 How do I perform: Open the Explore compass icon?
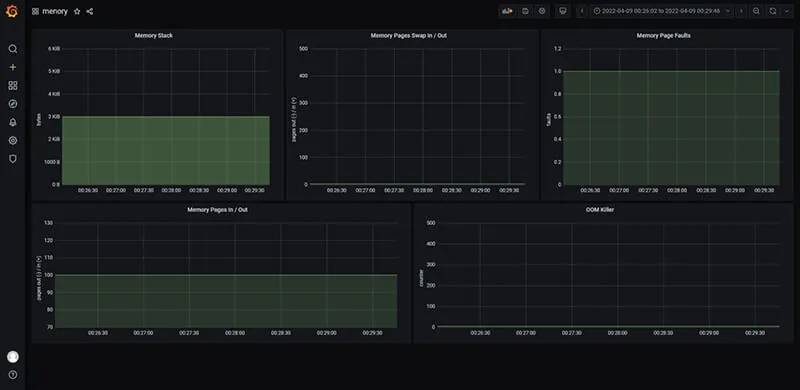(x=13, y=104)
